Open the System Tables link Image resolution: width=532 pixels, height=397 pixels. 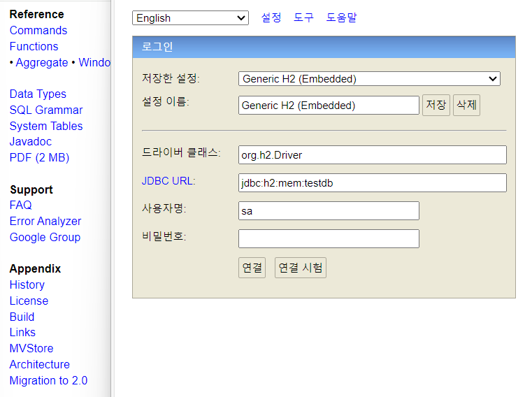pos(46,127)
